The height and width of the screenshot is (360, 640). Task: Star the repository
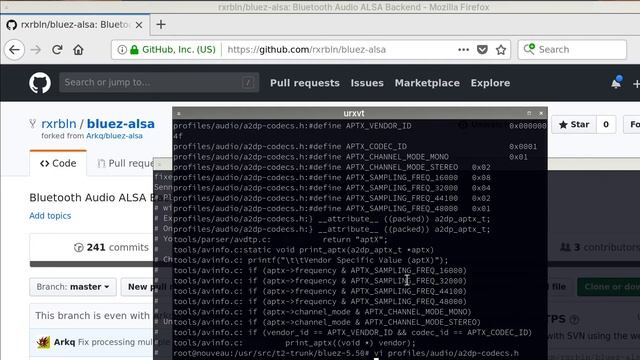[x=574, y=124]
